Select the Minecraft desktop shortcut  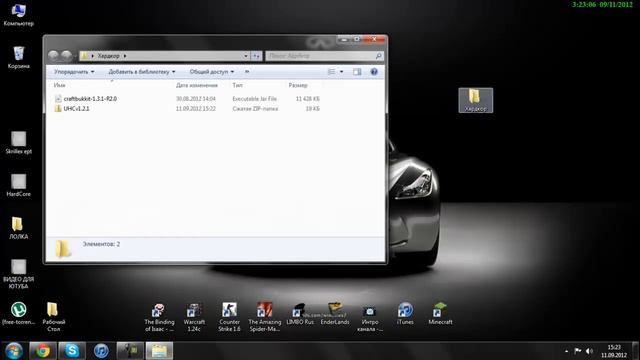pyautogui.click(x=440, y=314)
